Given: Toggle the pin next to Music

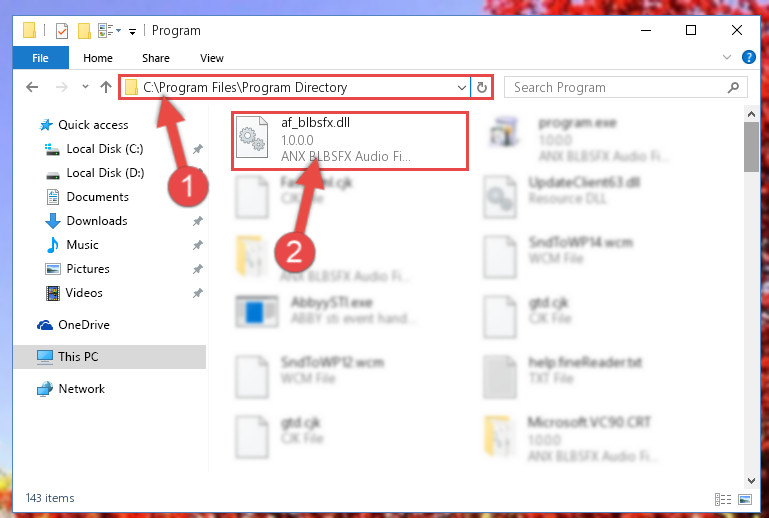Looking at the screenshot, I should [198, 245].
